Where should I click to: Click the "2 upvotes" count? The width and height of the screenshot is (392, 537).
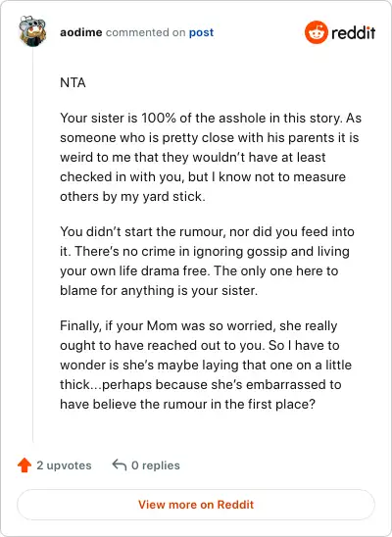click(64, 465)
